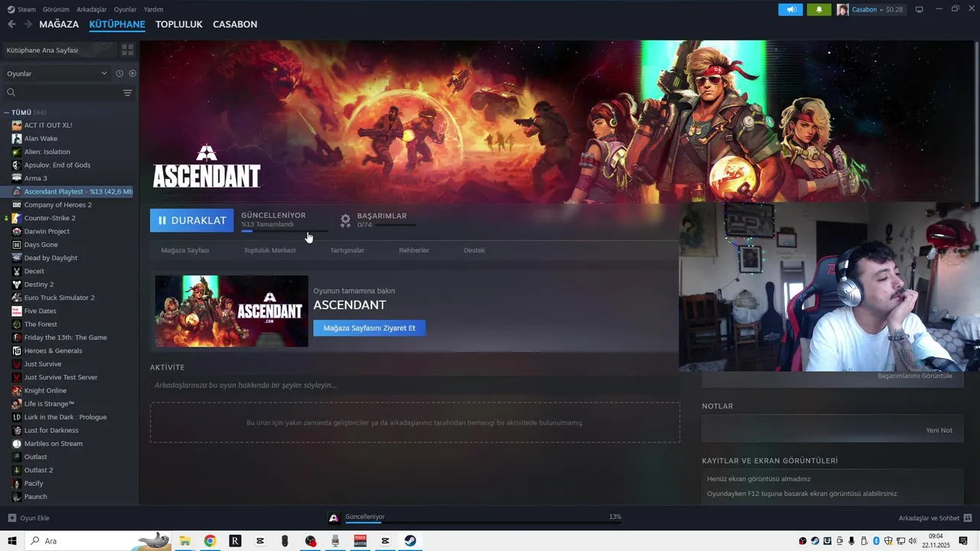Image resolution: width=980 pixels, height=551 pixels.
Task: Open the Mağaza Sayfası link
Action: coord(185,250)
